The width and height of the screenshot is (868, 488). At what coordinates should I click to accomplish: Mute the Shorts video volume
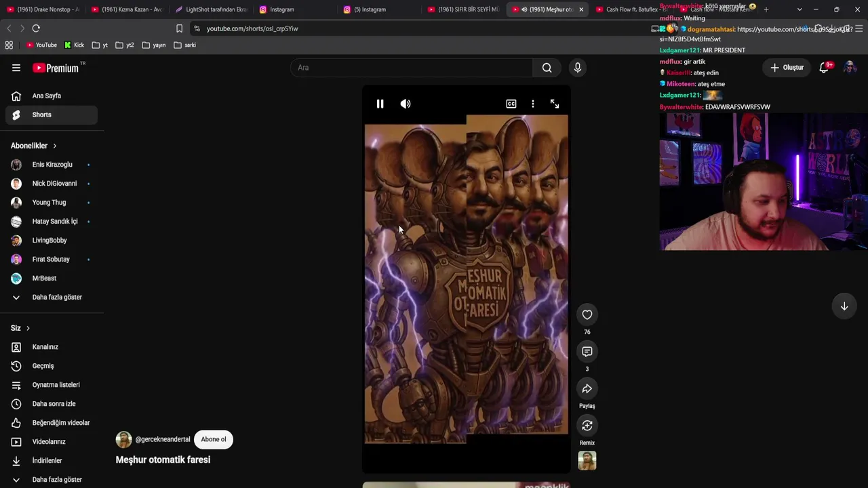click(406, 104)
